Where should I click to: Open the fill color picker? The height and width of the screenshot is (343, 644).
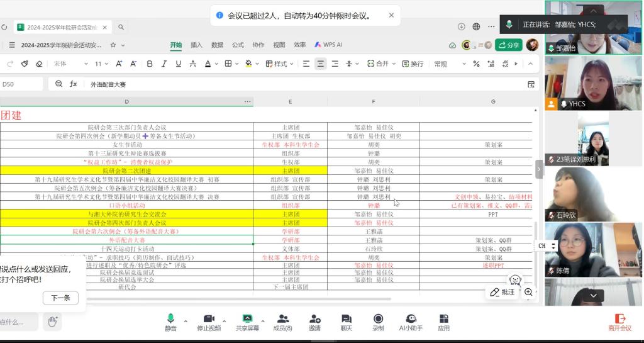pyautogui.click(x=248, y=64)
